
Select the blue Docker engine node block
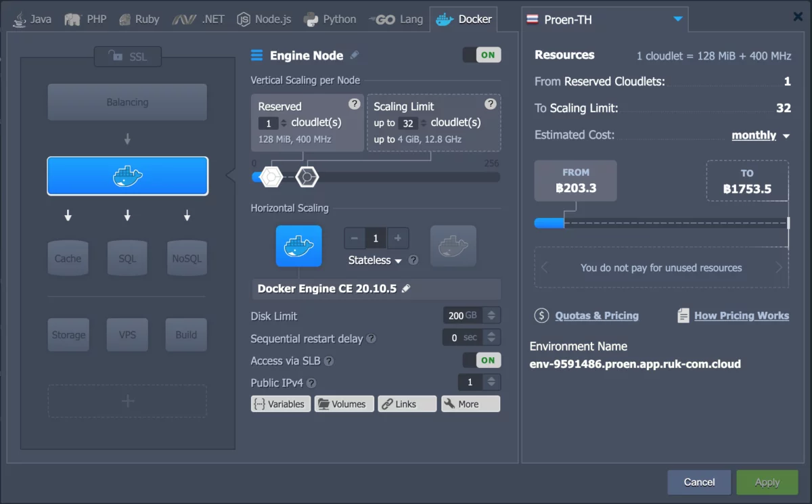point(127,176)
